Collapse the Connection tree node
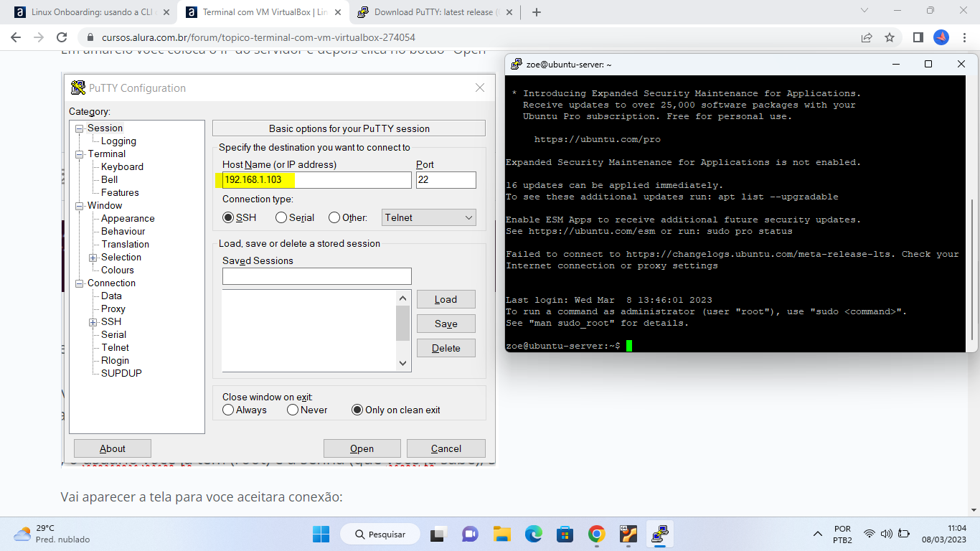The image size is (980, 551). 80,283
